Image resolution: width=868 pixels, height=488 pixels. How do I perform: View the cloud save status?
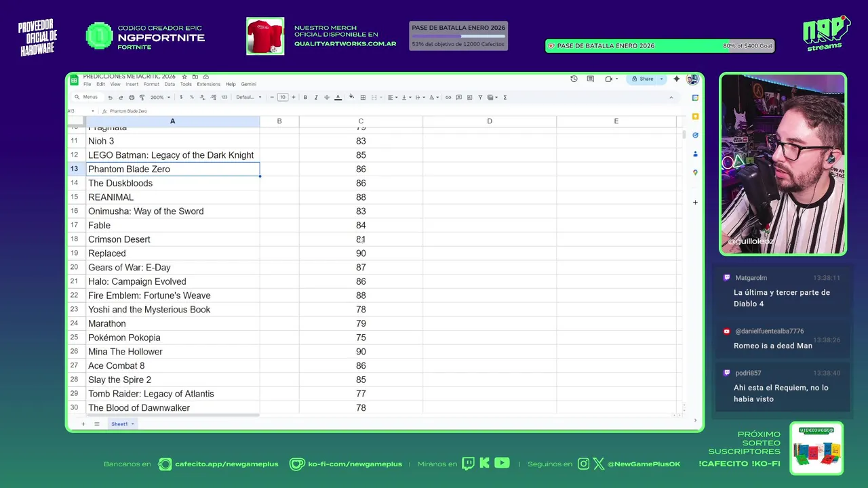(206, 77)
